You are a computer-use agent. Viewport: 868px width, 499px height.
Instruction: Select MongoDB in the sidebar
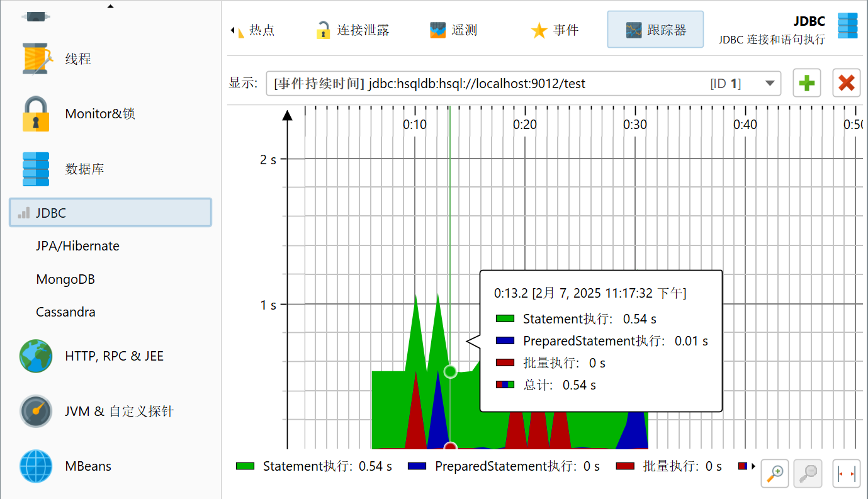tap(65, 279)
